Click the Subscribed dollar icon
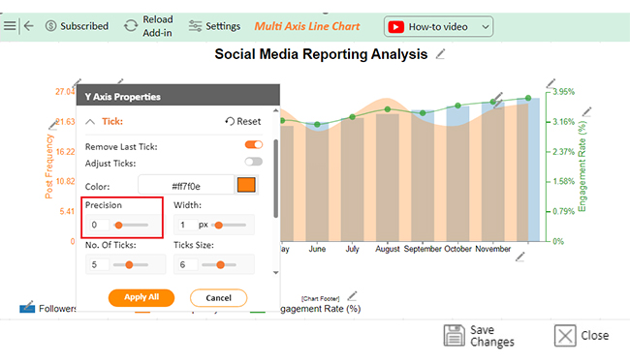Screen dimensions: 630x364 (x=50, y=26)
